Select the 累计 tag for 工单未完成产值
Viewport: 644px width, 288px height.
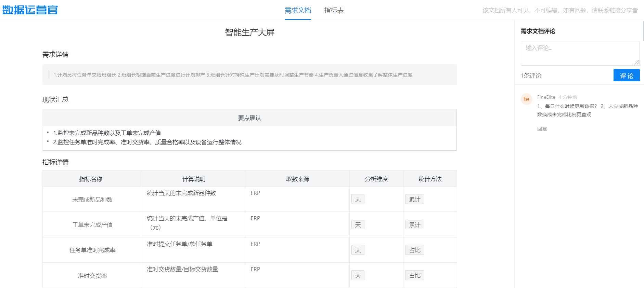click(x=414, y=225)
